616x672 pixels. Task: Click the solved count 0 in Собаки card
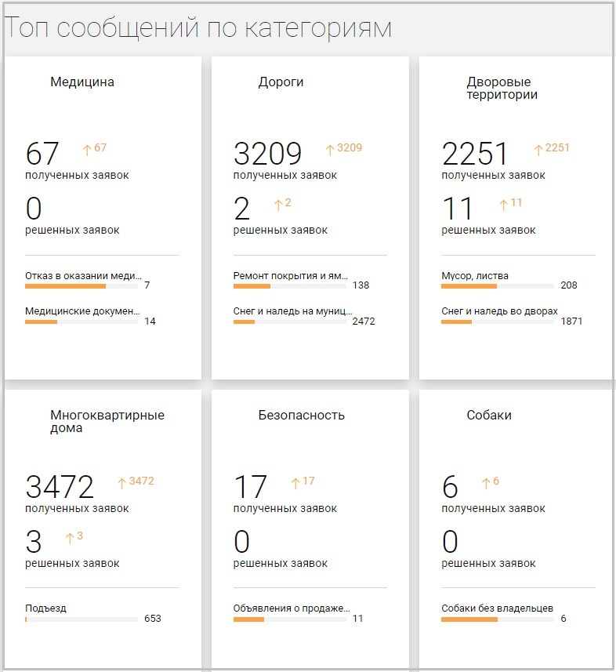click(450, 541)
